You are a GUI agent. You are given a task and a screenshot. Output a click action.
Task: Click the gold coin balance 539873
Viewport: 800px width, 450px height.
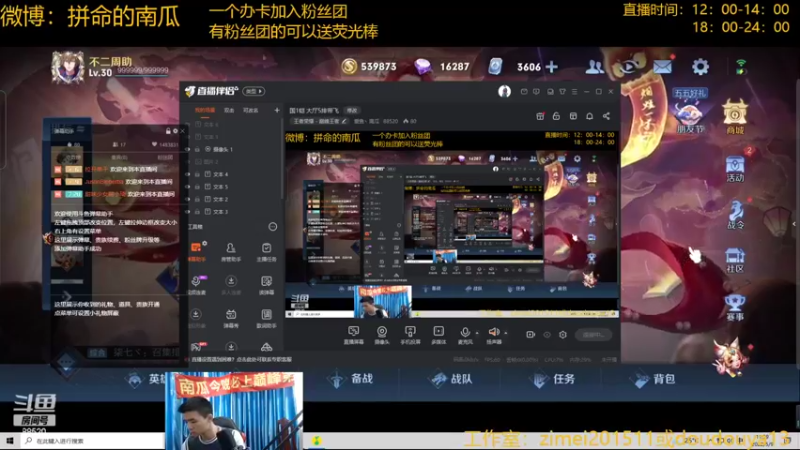369,66
